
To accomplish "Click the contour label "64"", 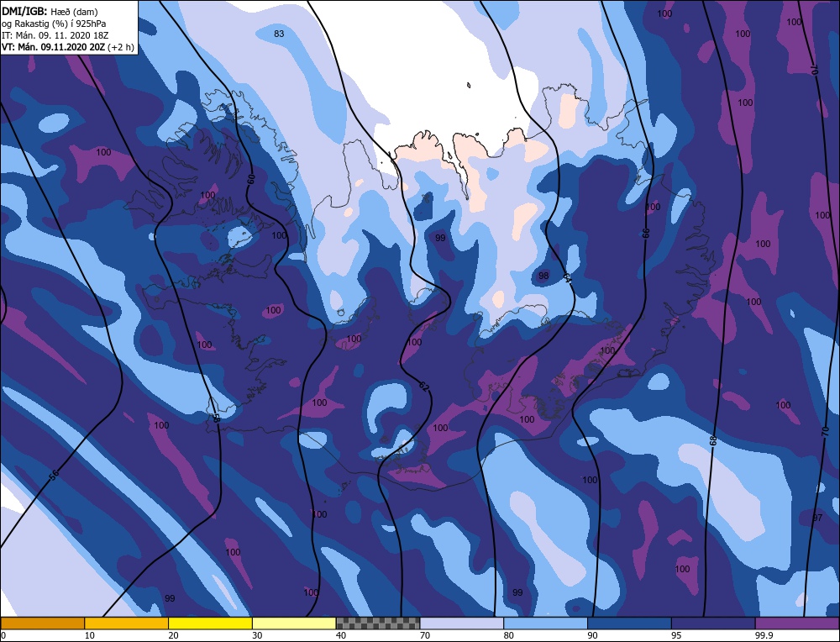I will coord(567,277).
